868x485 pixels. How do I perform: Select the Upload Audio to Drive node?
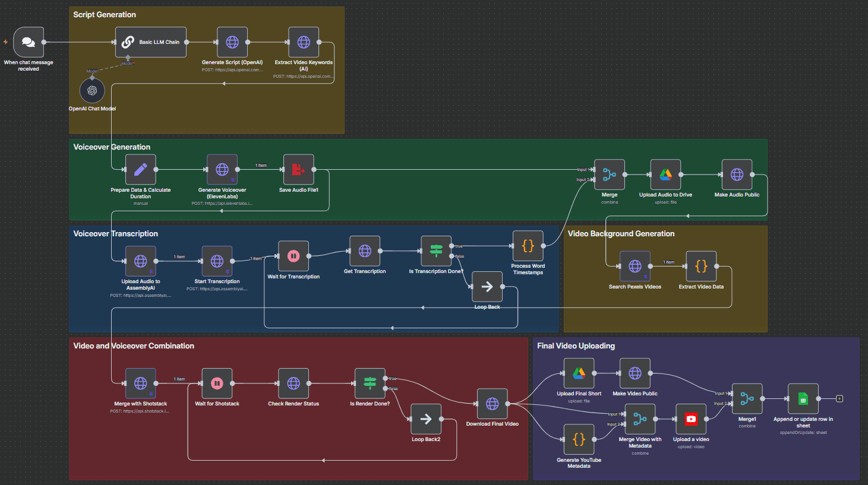coord(665,175)
